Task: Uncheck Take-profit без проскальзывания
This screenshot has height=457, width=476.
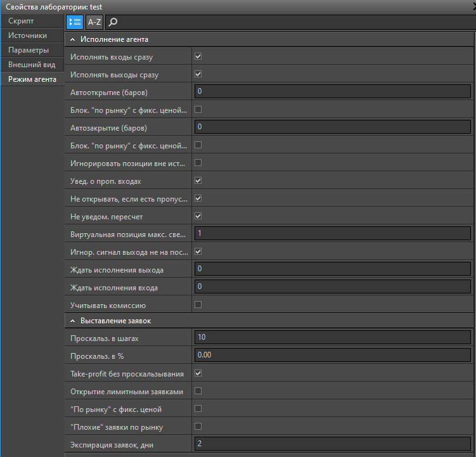Action: [x=198, y=373]
